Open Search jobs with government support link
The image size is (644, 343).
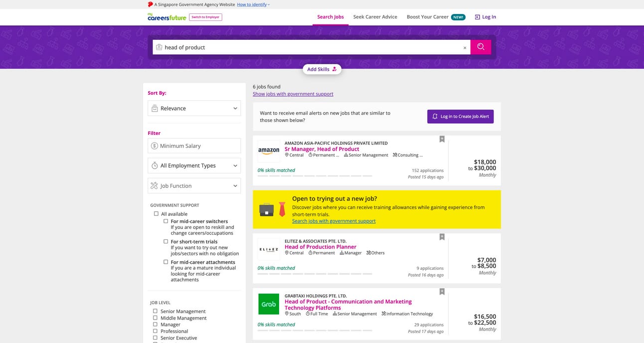tap(334, 221)
